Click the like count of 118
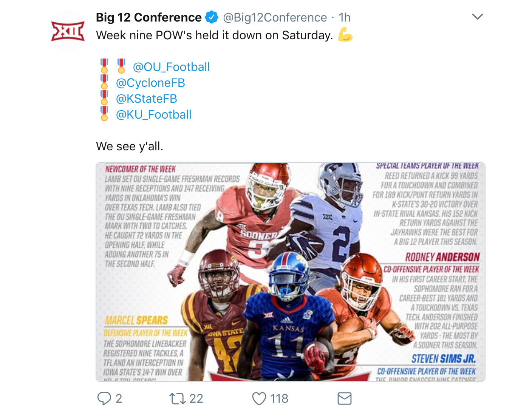Screen dimensions: 532x417 pyautogui.click(x=279, y=398)
